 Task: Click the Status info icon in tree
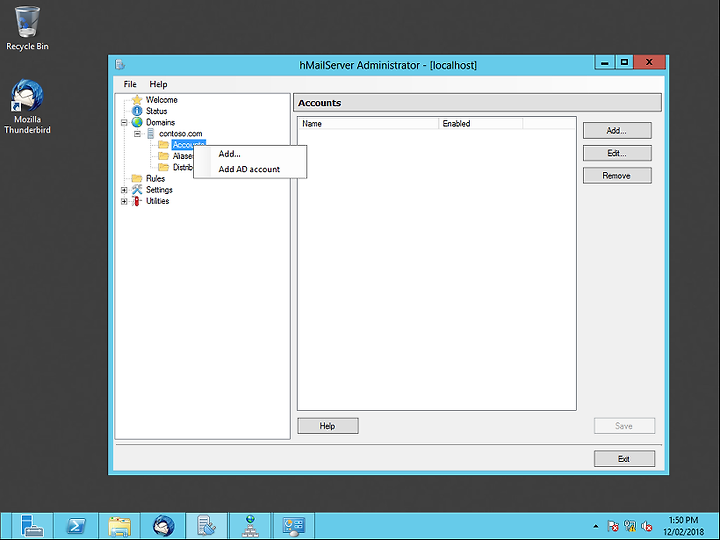click(x=137, y=111)
